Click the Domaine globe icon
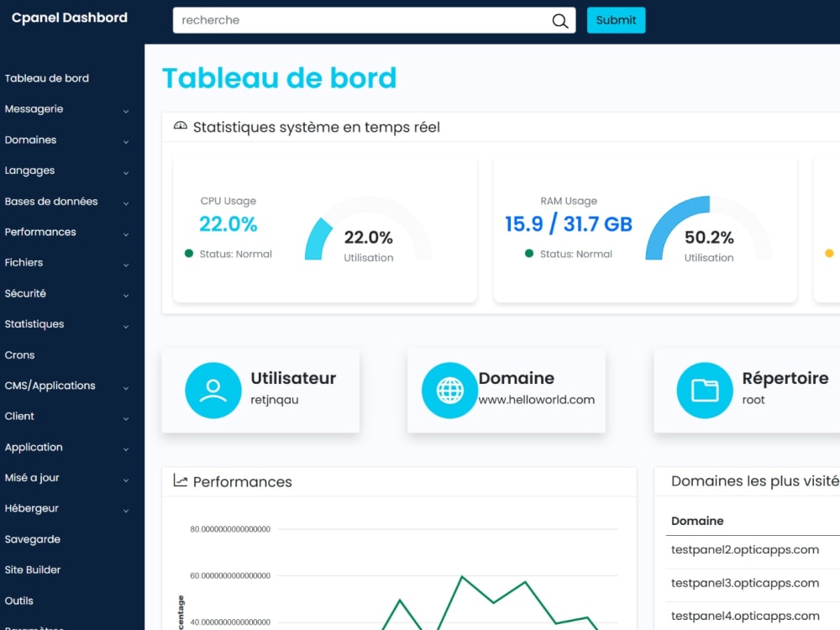840x630 pixels. coord(449,391)
